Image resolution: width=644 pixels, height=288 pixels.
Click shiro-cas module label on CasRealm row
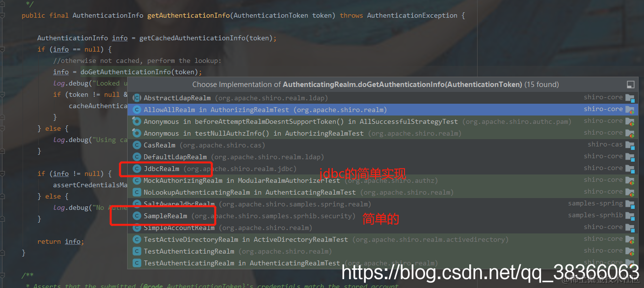coord(605,144)
